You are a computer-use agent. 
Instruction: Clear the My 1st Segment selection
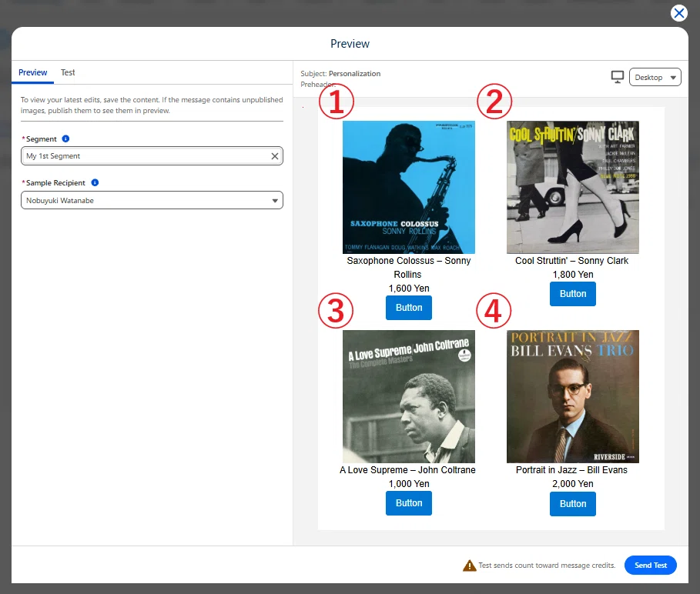pyautogui.click(x=275, y=156)
